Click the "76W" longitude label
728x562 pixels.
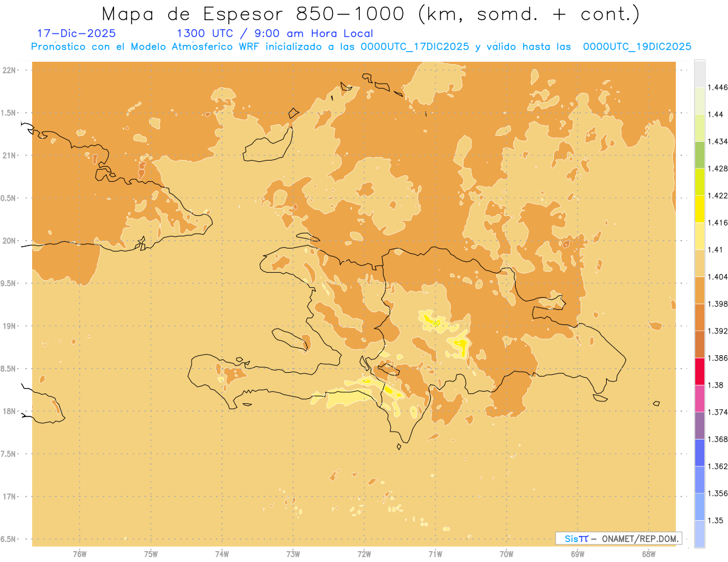(79, 554)
